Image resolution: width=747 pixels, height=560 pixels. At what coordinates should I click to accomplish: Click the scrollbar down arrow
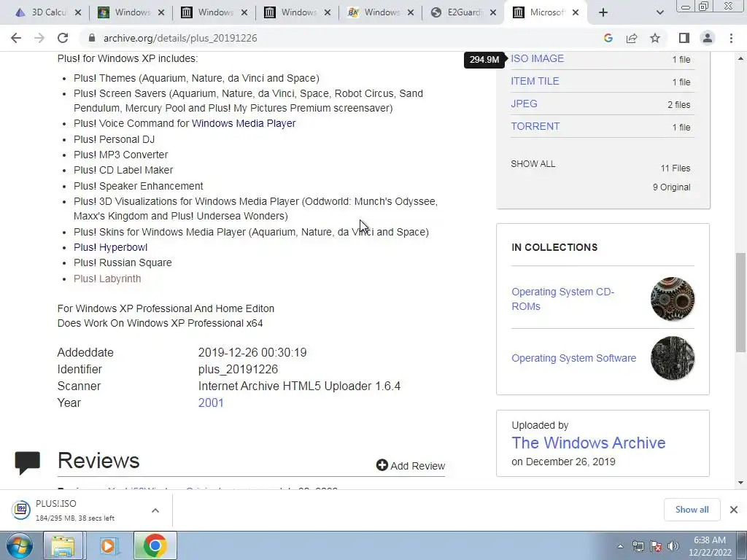pyautogui.click(x=740, y=483)
